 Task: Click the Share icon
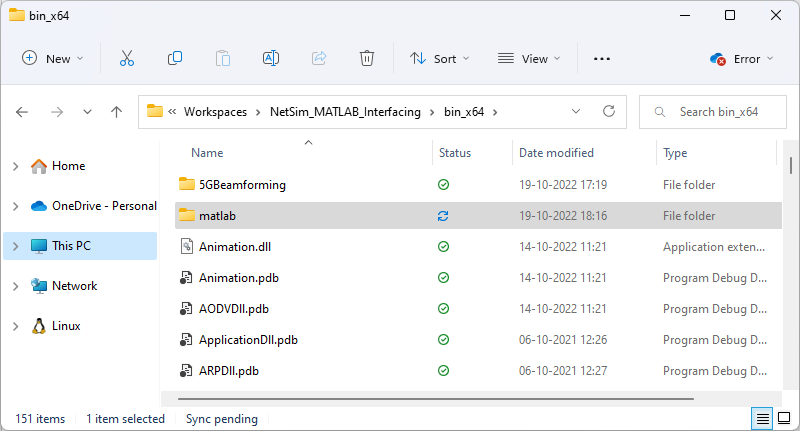pos(319,59)
